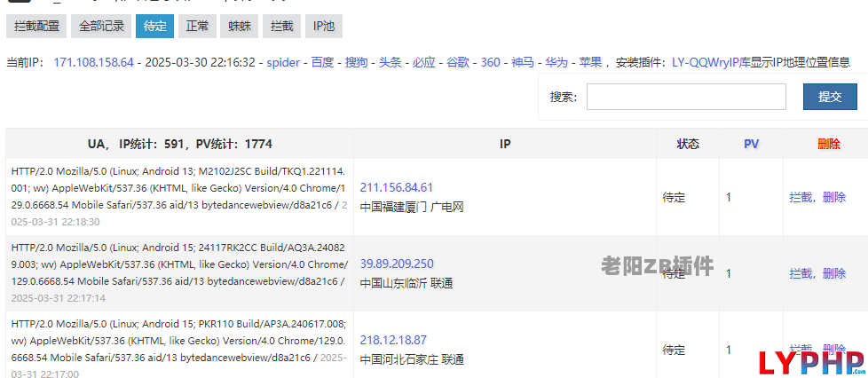868x378 pixels.
Task: Click 删除 for IP 39.89.209.250
Action: click(834, 273)
